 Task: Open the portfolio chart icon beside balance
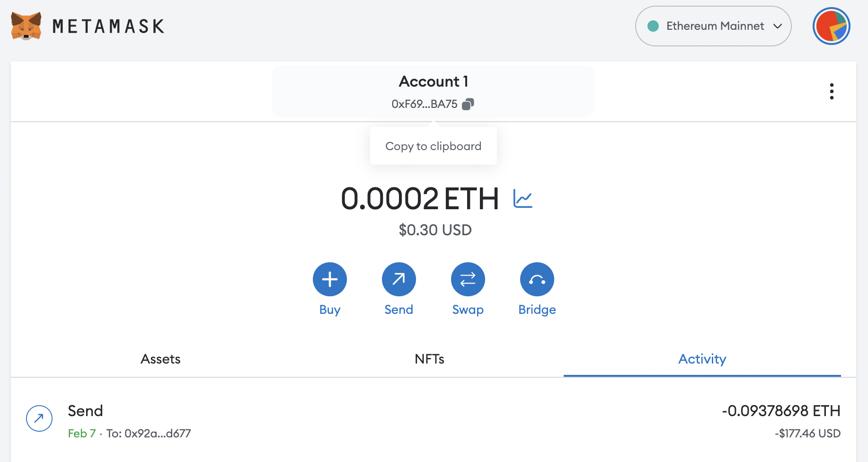(523, 198)
